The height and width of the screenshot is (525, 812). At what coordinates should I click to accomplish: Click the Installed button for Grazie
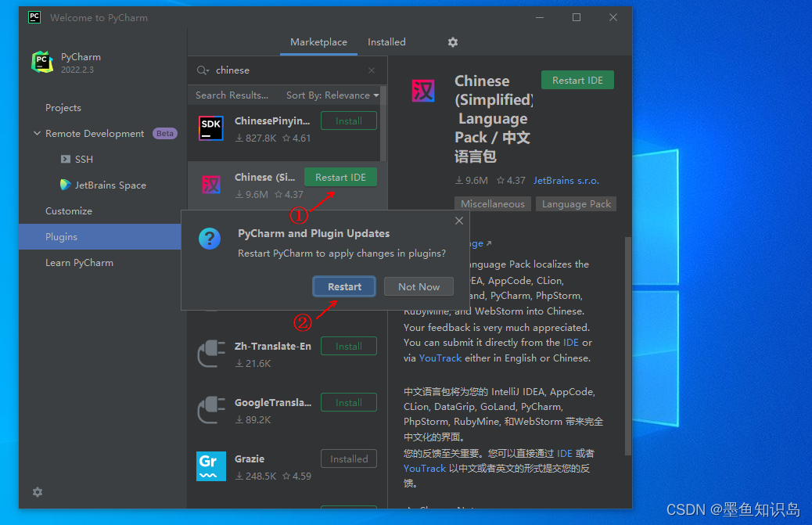click(x=349, y=458)
